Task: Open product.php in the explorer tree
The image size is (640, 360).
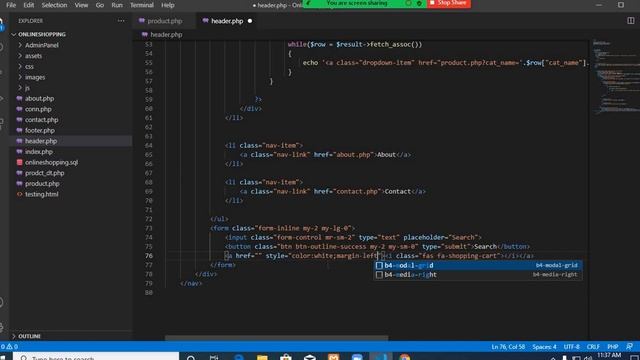Action: pos(42,183)
